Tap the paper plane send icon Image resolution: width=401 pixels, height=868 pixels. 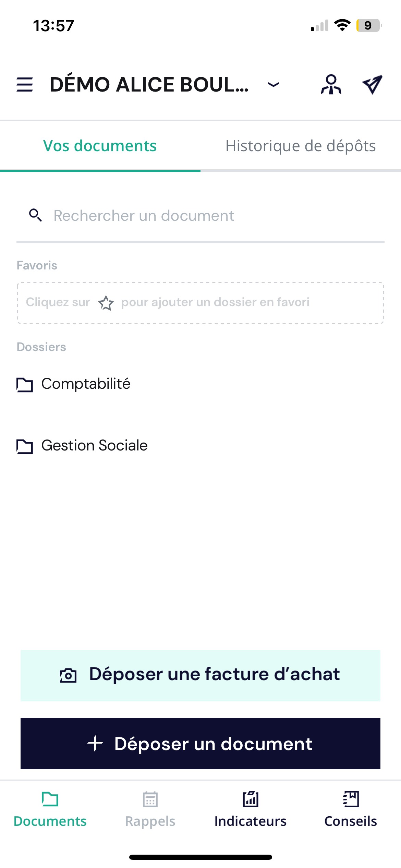pos(372,84)
